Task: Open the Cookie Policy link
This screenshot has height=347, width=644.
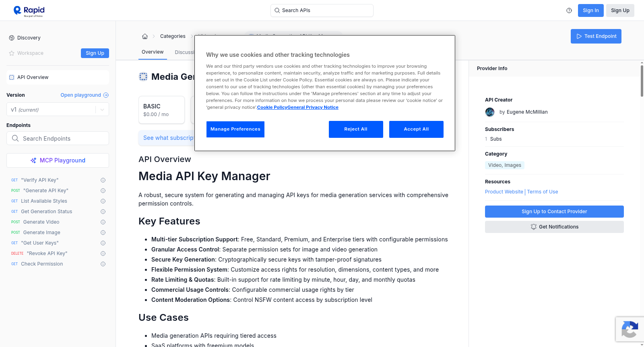Action: point(272,107)
